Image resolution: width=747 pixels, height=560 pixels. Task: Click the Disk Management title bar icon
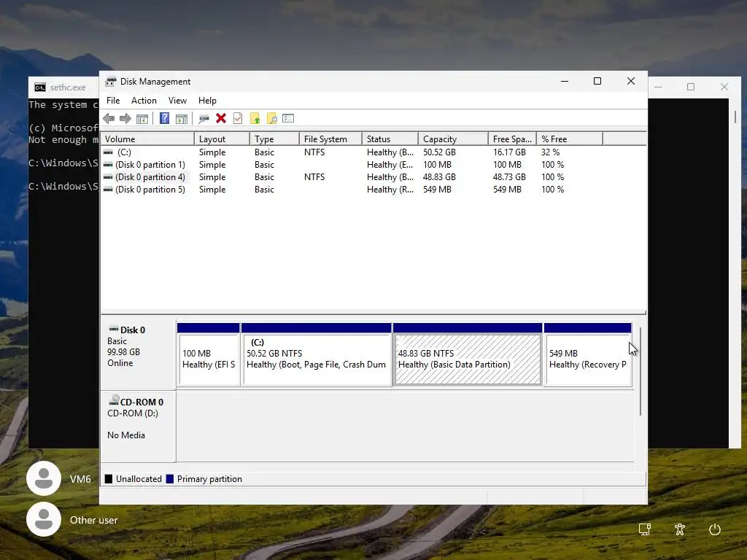[111, 82]
